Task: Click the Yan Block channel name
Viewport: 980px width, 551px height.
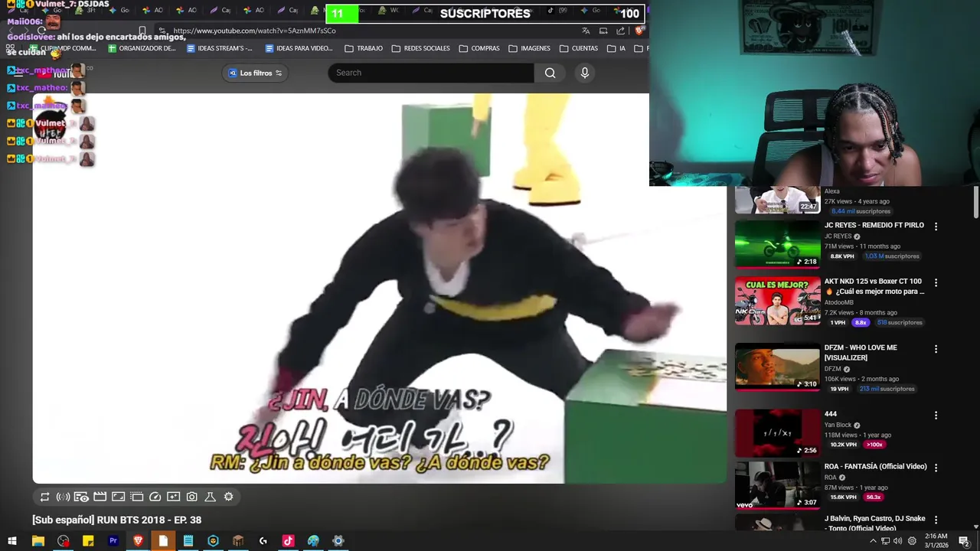Action: pyautogui.click(x=838, y=425)
